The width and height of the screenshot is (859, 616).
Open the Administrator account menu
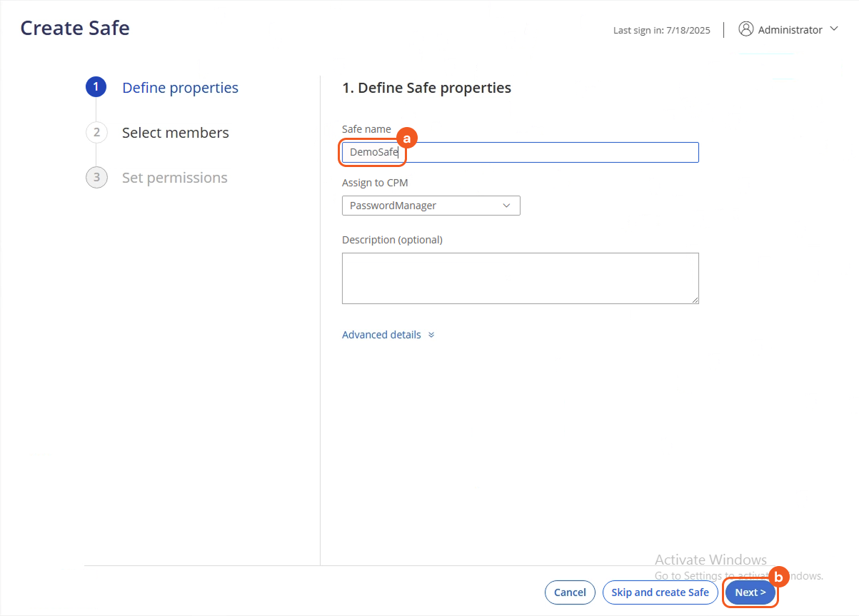pyautogui.click(x=788, y=29)
